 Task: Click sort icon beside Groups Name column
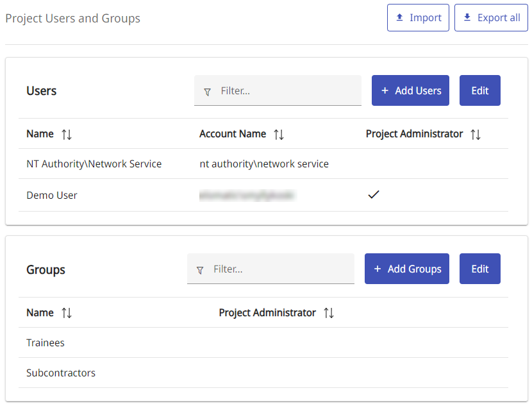point(67,313)
